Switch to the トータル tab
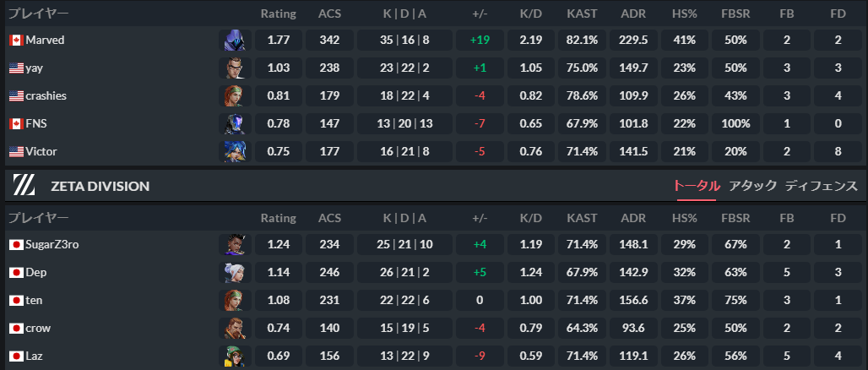The image size is (868, 370). click(x=696, y=186)
